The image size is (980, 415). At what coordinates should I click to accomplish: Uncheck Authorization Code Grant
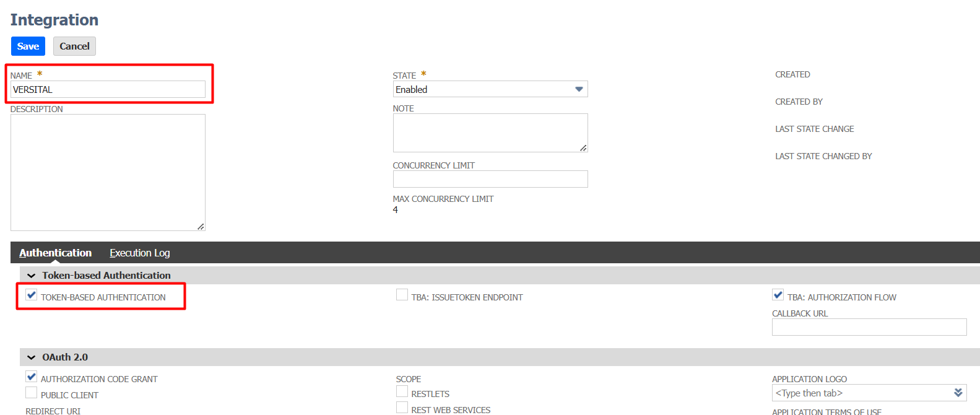point(32,377)
